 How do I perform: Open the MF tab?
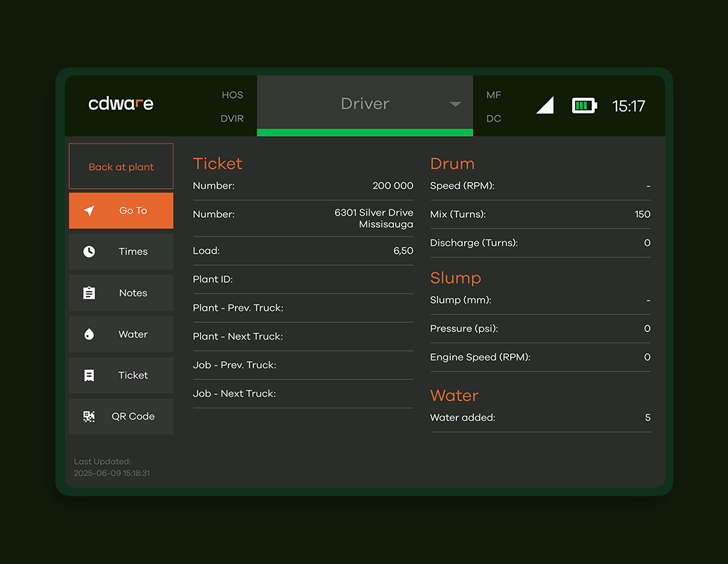[x=494, y=95]
